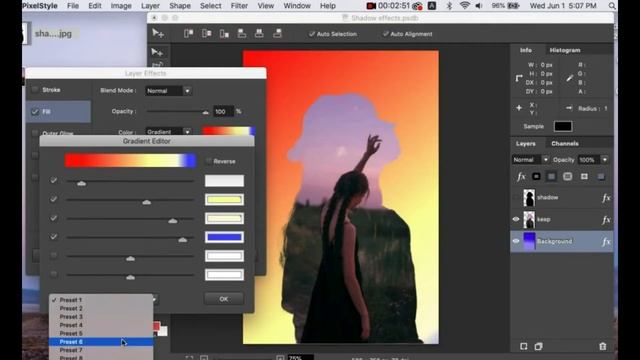
Task: Open fx effects for the keep layer
Action: (606, 220)
